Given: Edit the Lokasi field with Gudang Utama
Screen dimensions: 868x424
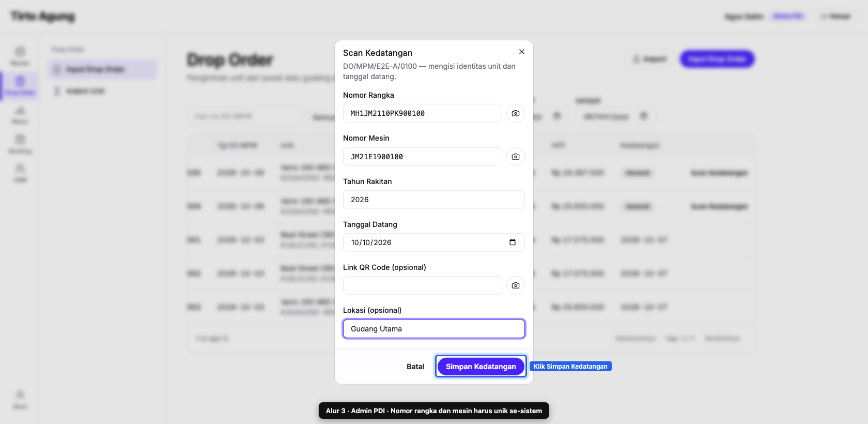Looking at the screenshot, I should pos(434,329).
